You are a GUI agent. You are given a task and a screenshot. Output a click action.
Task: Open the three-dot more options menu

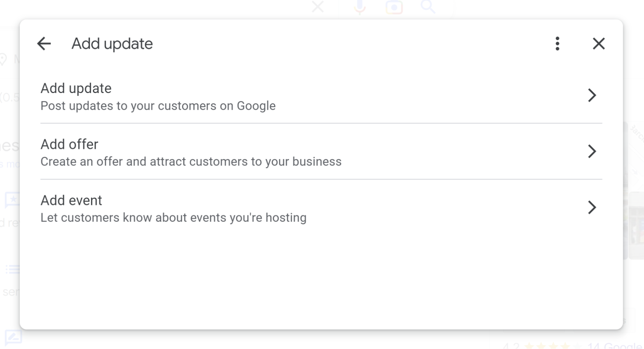[557, 43]
